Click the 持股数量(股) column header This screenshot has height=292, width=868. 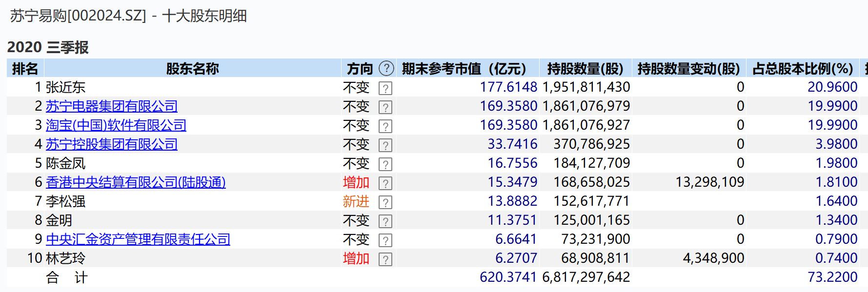tap(585, 69)
